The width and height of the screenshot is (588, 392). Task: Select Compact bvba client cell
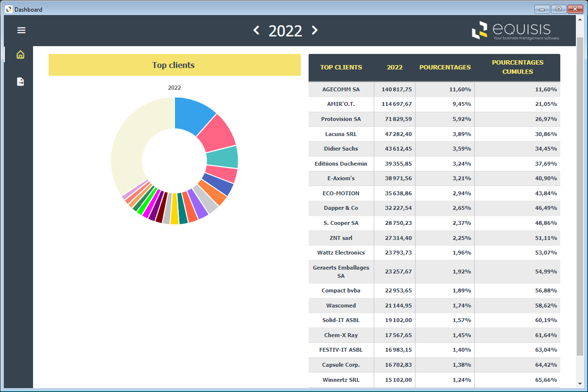point(341,291)
